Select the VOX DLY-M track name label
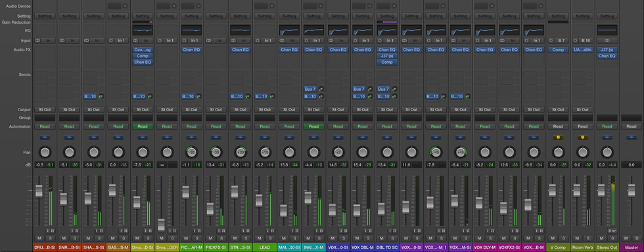644x252 pixels. [485, 247]
